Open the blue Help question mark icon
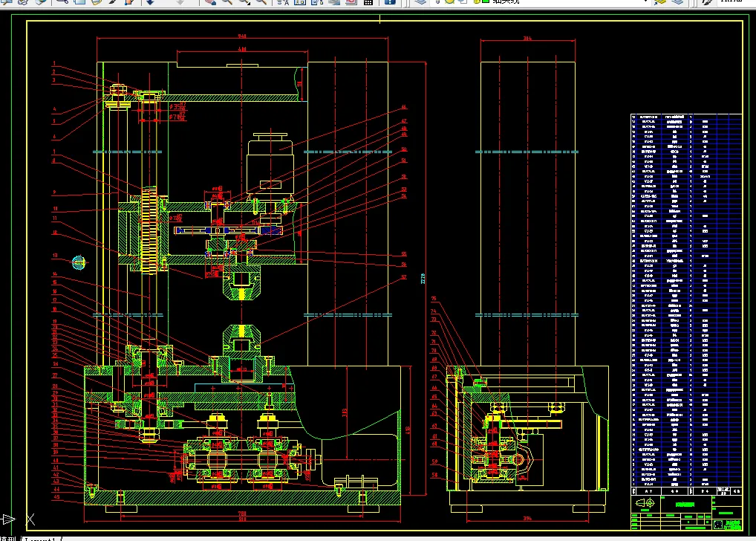Screen dimensions: 756x541 coord(390,2)
